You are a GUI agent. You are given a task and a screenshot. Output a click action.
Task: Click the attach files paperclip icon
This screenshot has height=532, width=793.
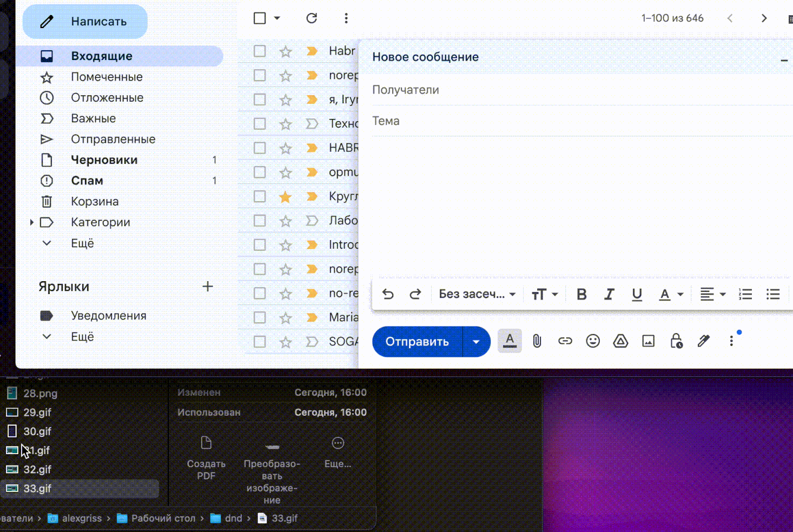click(537, 341)
